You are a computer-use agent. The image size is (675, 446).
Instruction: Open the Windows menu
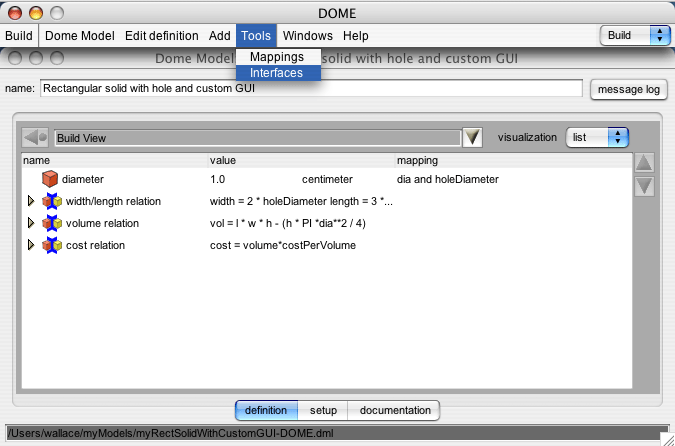click(x=307, y=36)
